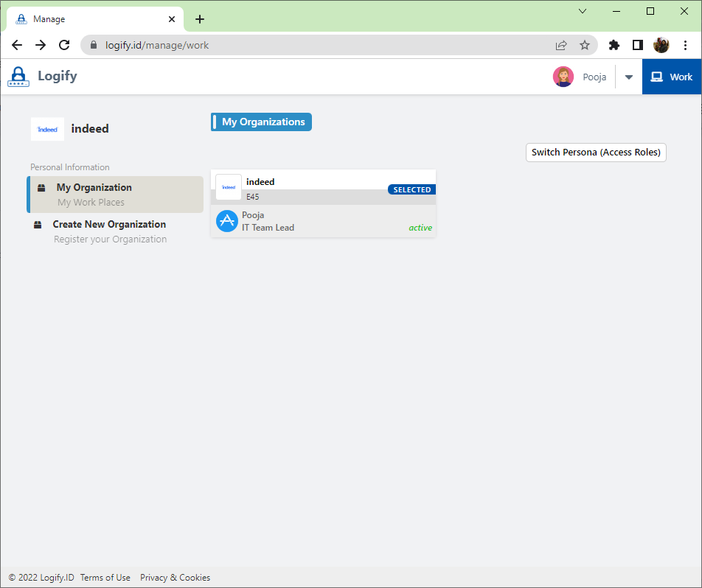
Task: Open browser extensions puzzle icon
Action: tap(614, 45)
